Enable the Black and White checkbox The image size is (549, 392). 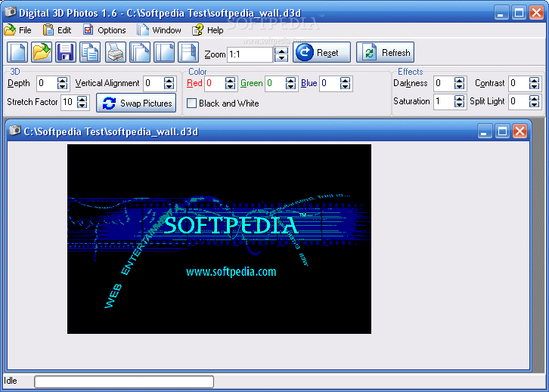(191, 103)
